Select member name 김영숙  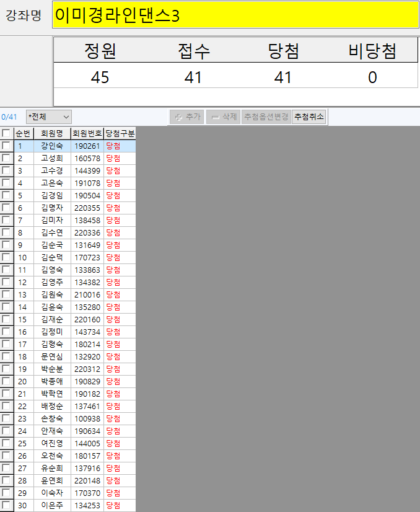52,270
